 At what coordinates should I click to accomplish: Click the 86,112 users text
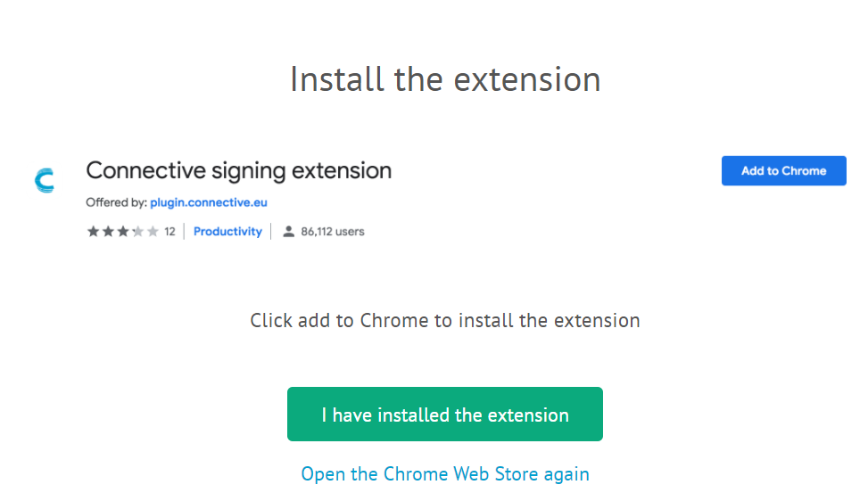tap(333, 232)
